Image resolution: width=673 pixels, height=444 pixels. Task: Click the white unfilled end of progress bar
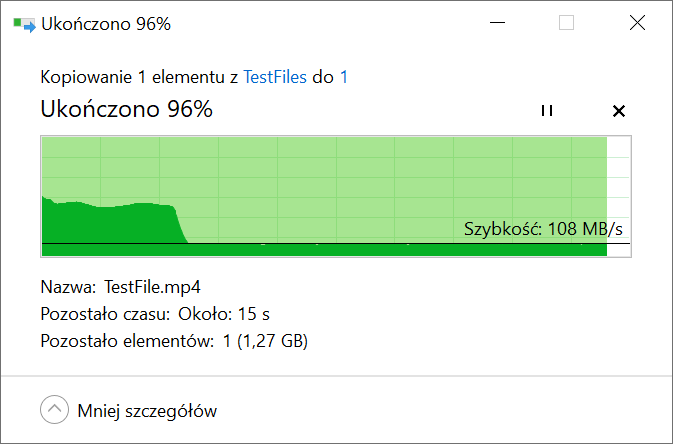618,197
